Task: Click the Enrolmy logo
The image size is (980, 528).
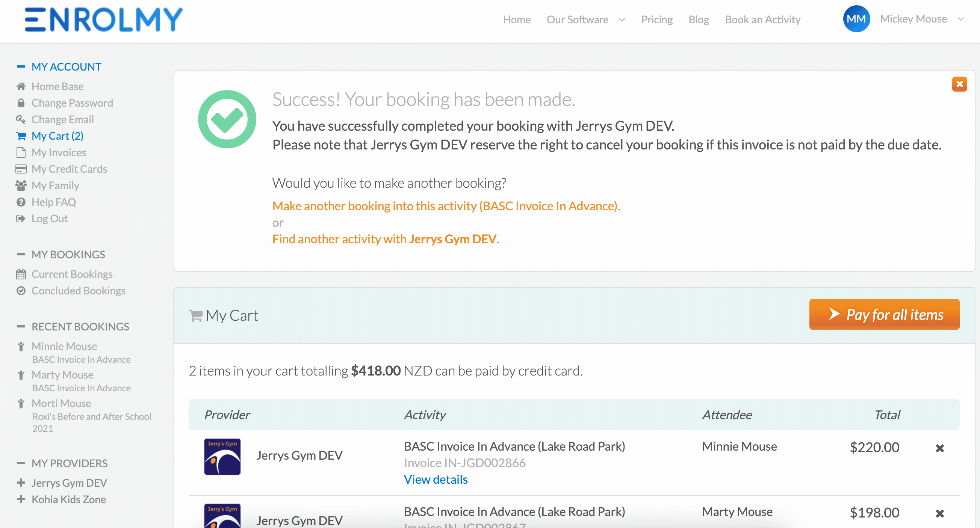Action: pos(103,20)
